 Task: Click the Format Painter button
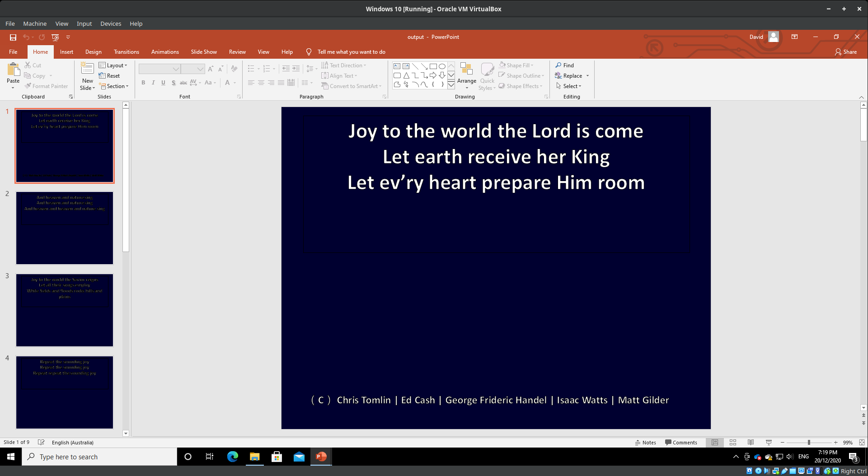46,86
